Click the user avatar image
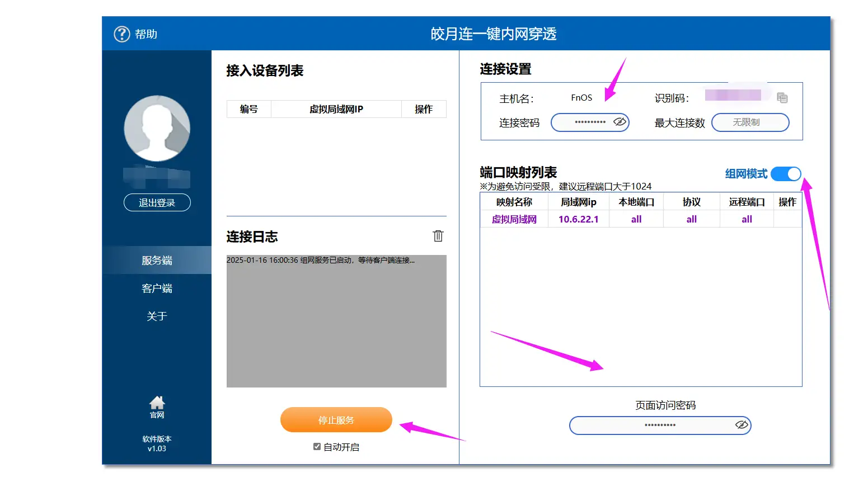Image resolution: width=868 pixels, height=501 pixels. point(157,128)
